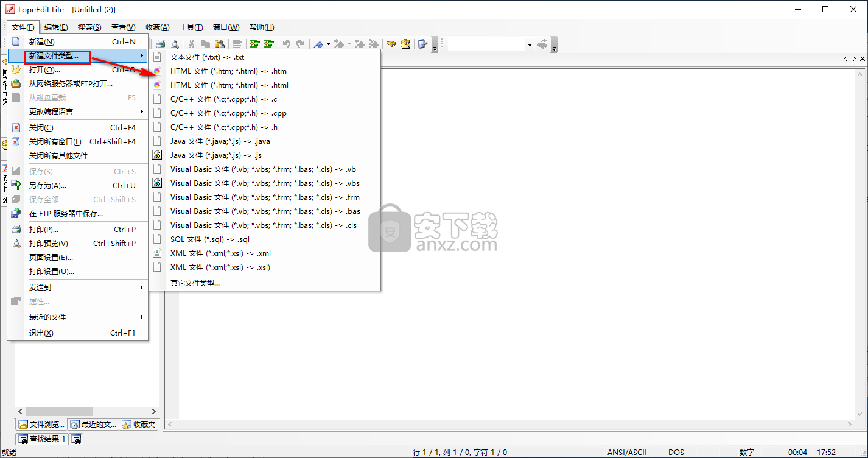
Task: Click the align text lines toolbar icon
Action: (x=237, y=44)
